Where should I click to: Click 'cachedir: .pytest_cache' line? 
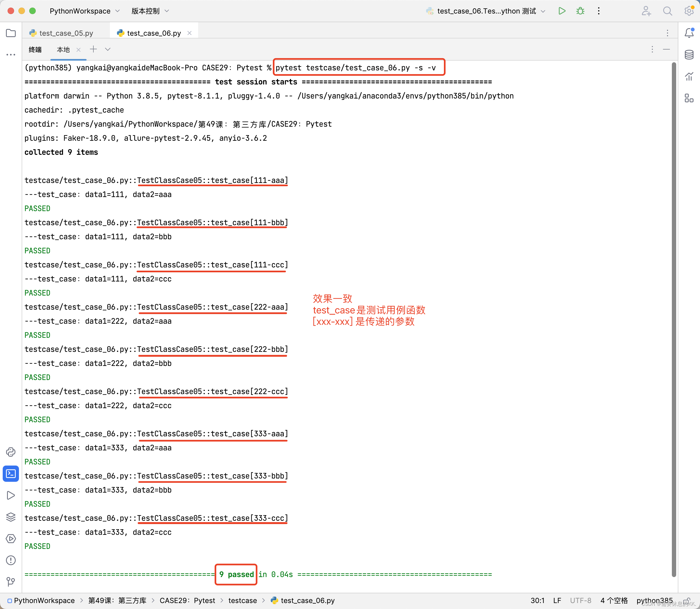click(74, 110)
